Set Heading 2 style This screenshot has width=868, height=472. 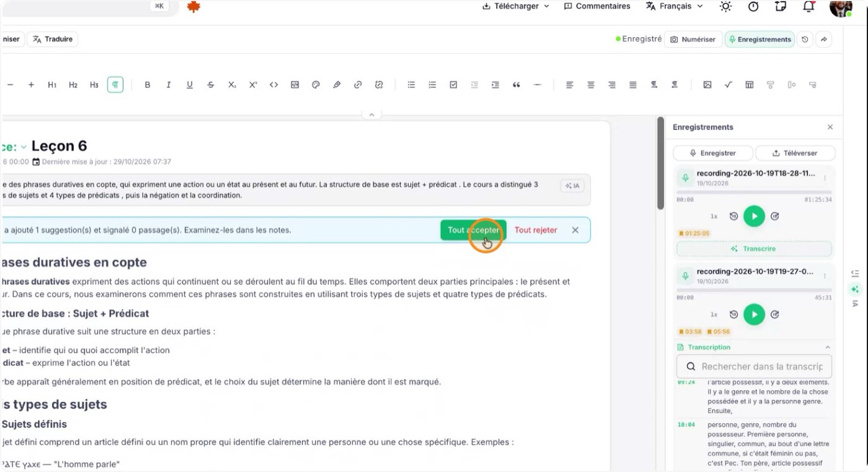point(73,85)
